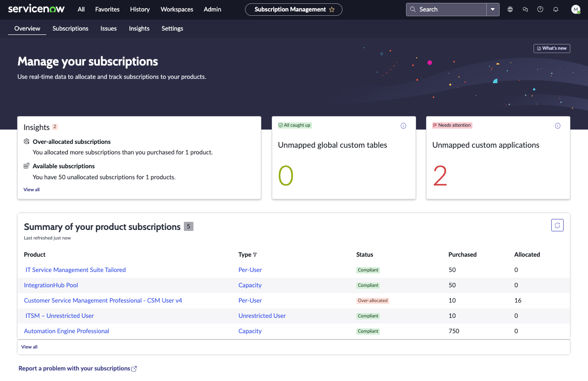The height and width of the screenshot is (381, 588).
Task: Open the Favorites menu
Action: (x=107, y=10)
